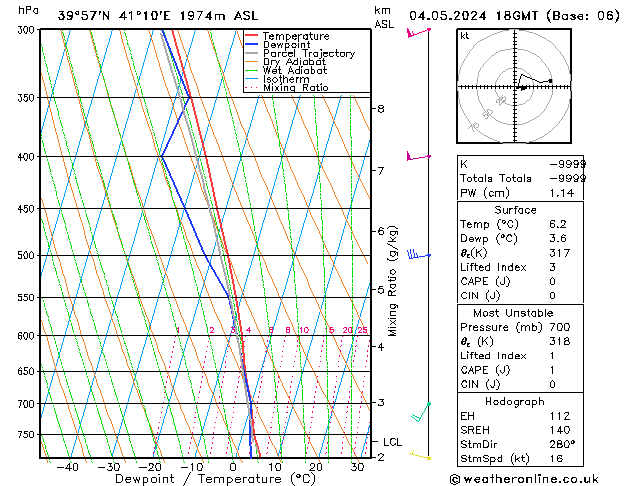629x486 pixels.
Task: Click the 'LCL' marker label on the altitude axis
Action: tap(392, 442)
